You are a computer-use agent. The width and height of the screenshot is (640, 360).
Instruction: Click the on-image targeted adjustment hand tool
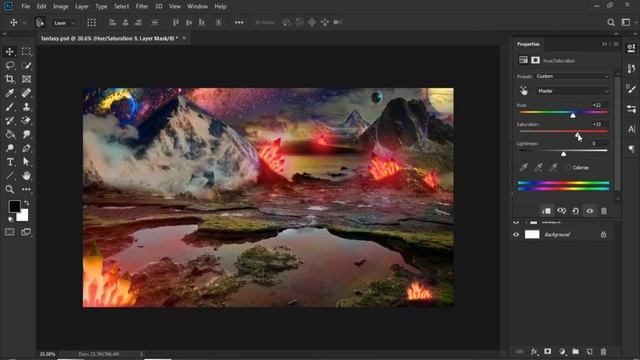coord(524,91)
